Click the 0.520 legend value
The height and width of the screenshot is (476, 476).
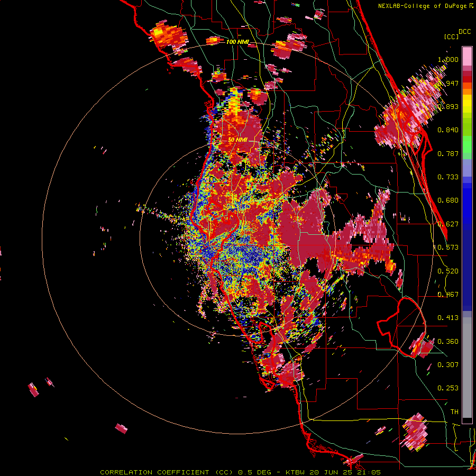pyautogui.click(x=448, y=271)
